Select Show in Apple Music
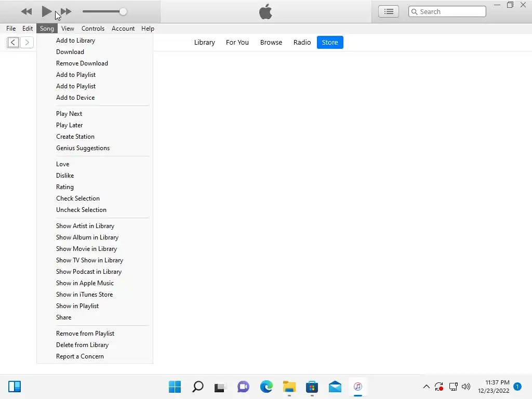 pos(95,283)
